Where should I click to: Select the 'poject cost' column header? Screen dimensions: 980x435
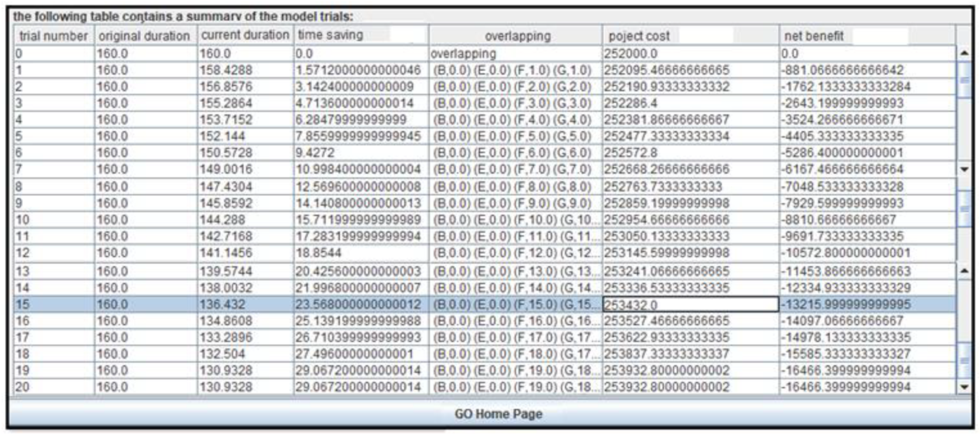(691, 36)
